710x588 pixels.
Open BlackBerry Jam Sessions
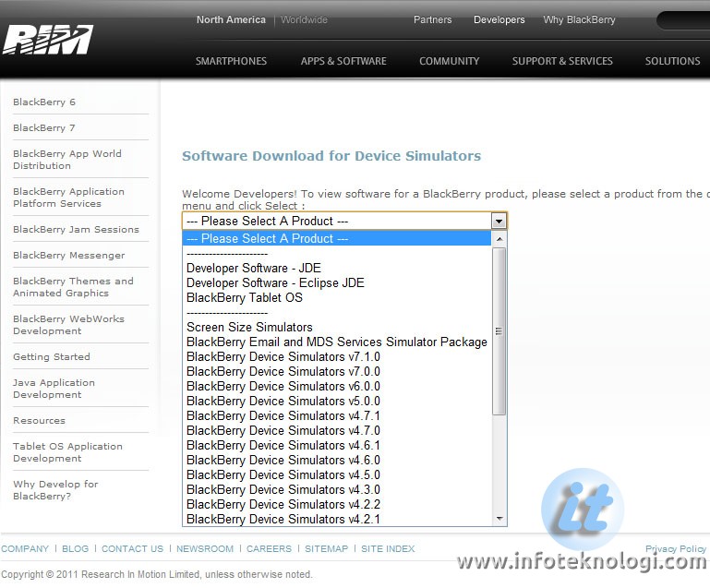(76, 230)
